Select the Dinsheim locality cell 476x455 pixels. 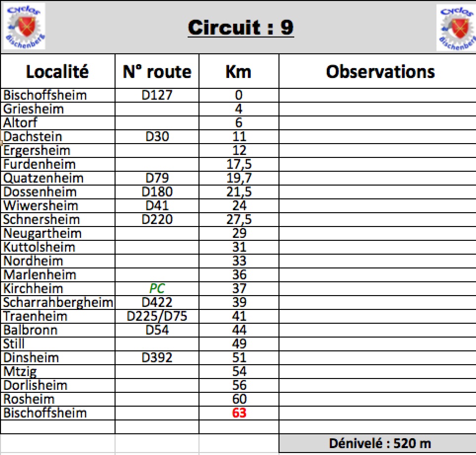pos(58,358)
